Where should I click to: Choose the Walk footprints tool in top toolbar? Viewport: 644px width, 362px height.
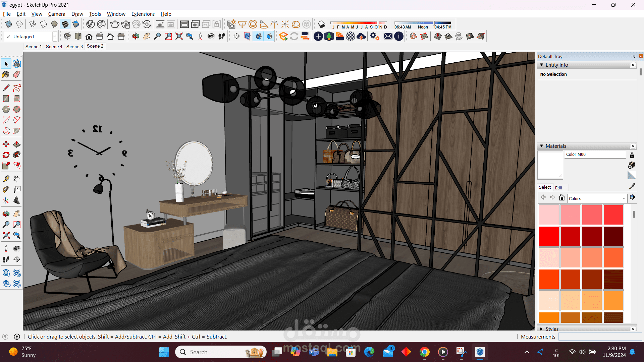[x=222, y=36]
